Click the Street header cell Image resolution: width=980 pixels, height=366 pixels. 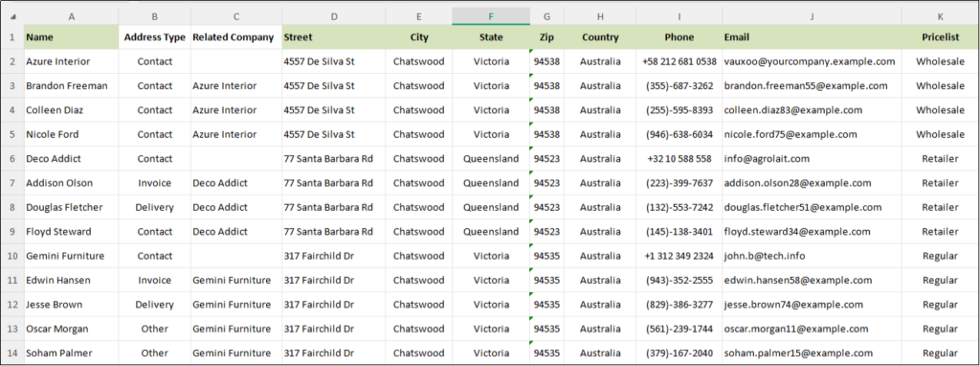(334, 37)
